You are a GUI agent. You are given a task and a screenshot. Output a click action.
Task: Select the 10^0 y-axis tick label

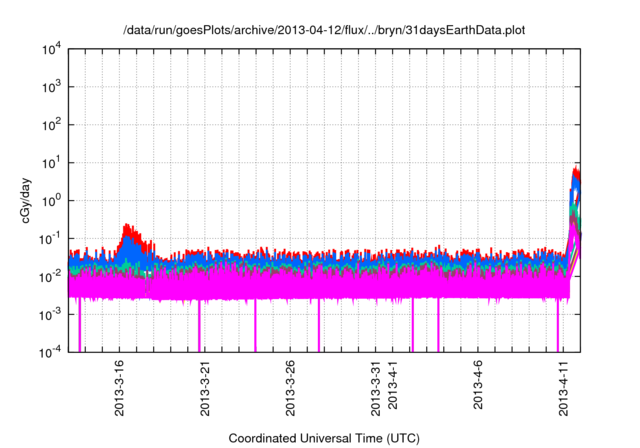click(x=51, y=201)
